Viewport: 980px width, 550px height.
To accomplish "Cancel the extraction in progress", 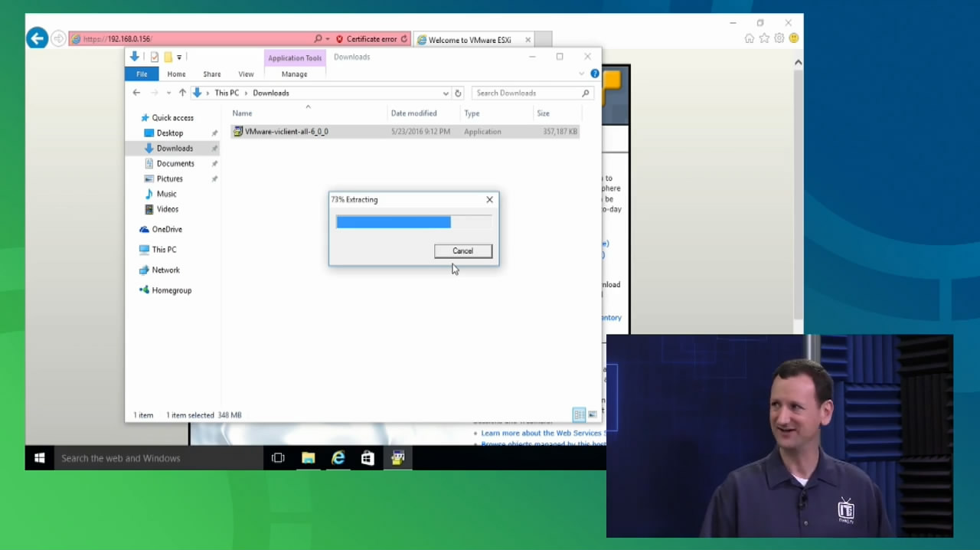I will 462,251.
